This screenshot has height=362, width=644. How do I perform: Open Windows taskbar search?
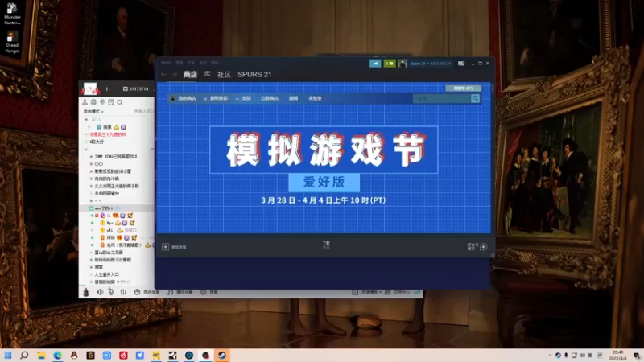click(24, 355)
